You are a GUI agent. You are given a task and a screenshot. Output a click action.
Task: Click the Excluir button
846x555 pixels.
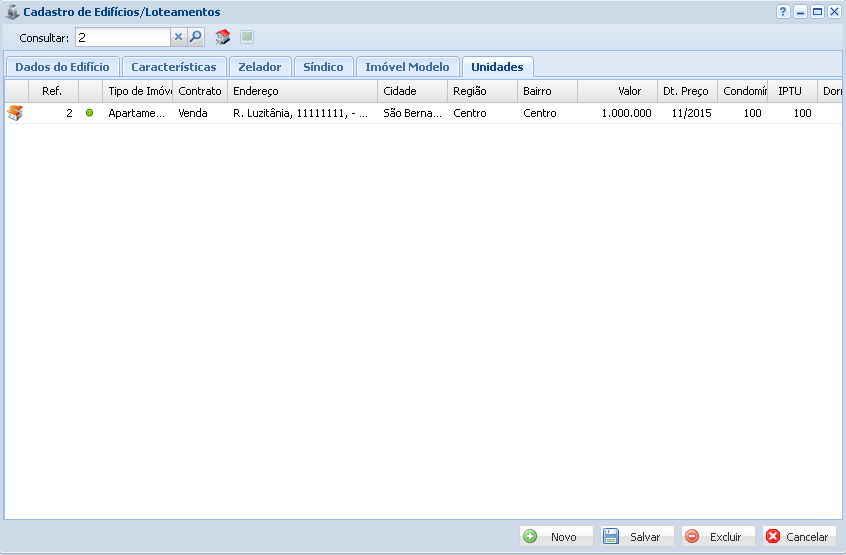(x=718, y=537)
